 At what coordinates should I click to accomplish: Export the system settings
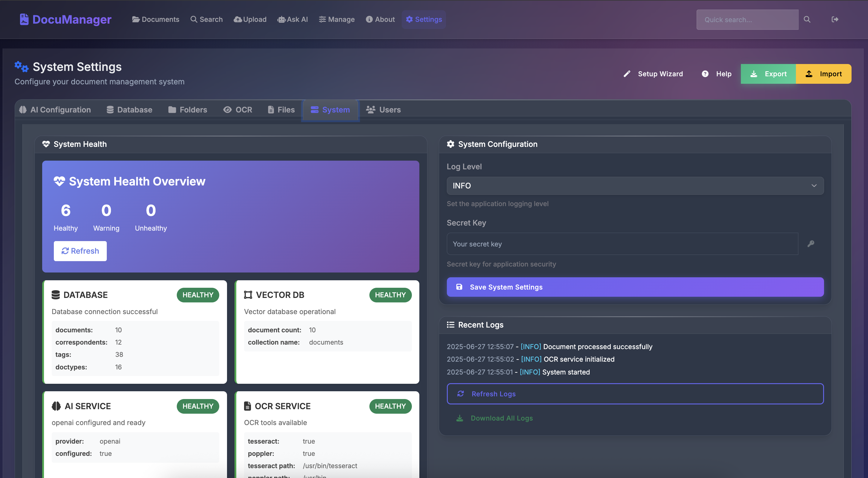click(x=768, y=74)
